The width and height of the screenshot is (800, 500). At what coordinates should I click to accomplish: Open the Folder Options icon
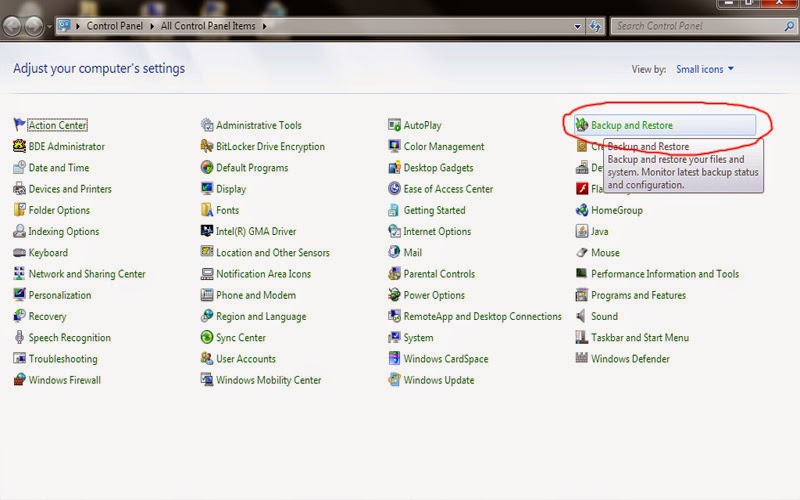[x=19, y=210]
